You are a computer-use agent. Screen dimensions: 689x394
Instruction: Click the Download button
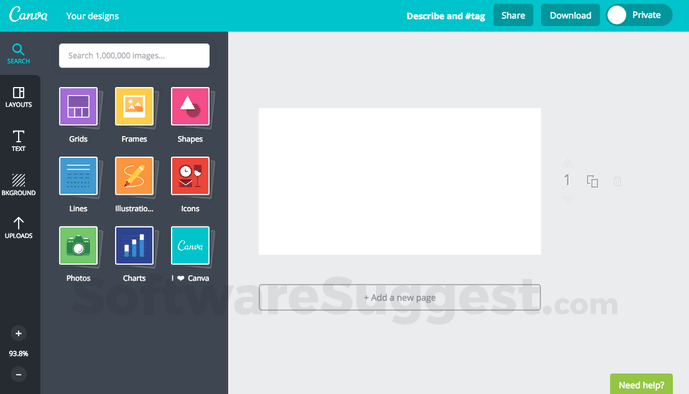570,15
